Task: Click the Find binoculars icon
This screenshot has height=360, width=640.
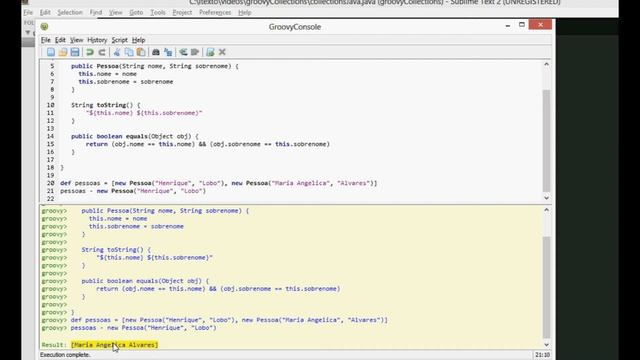Action: 156,52
